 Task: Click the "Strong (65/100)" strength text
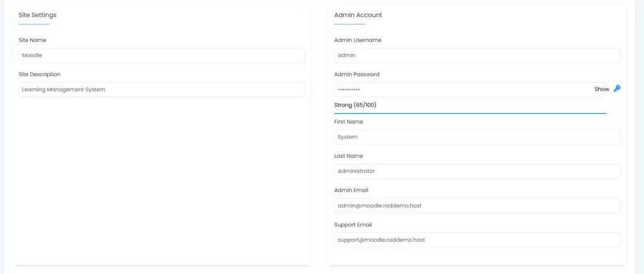pyautogui.click(x=355, y=105)
